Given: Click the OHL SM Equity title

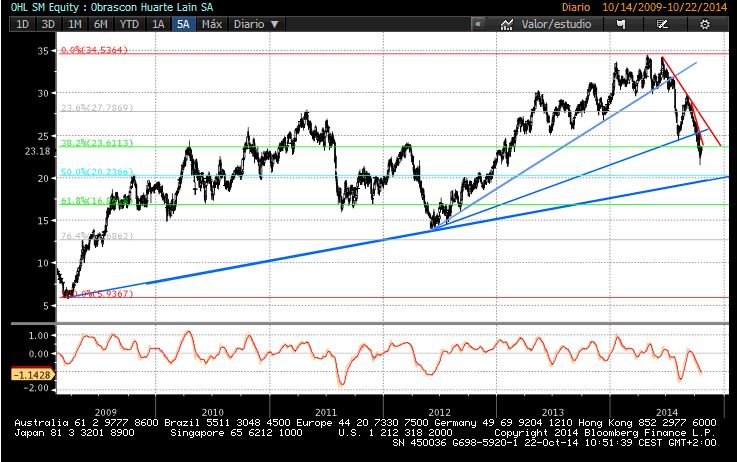Looking at the screenshot, I should pyautogui.click(x=112, y=7).
